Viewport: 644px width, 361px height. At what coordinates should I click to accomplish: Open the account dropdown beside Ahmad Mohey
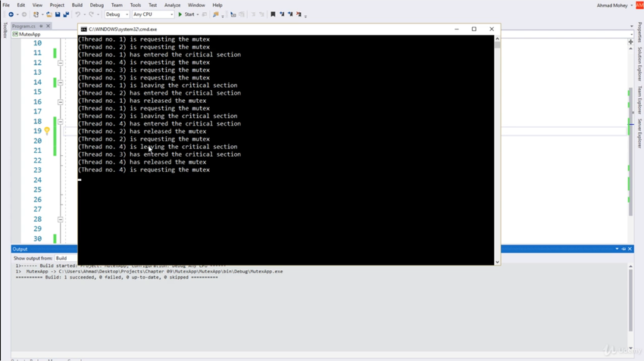click(x=632, y=5)
